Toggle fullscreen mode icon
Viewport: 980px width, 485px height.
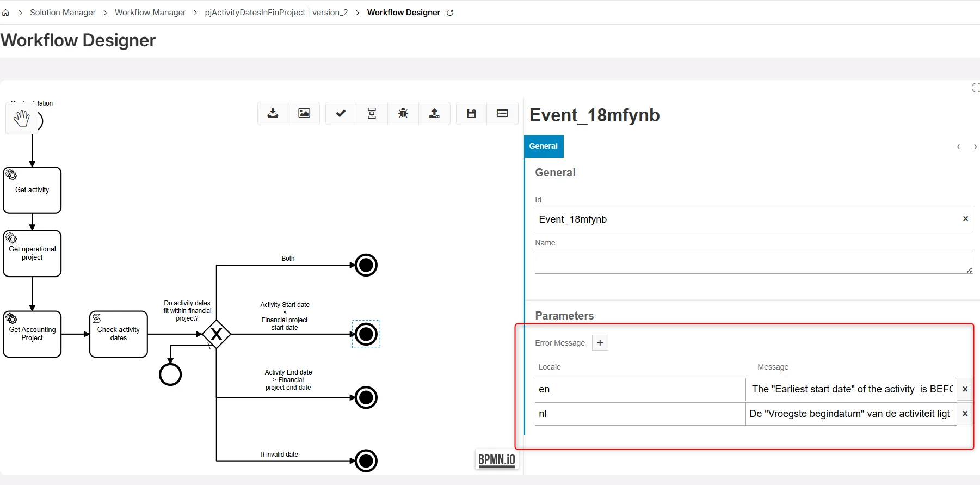coord(976,88)
